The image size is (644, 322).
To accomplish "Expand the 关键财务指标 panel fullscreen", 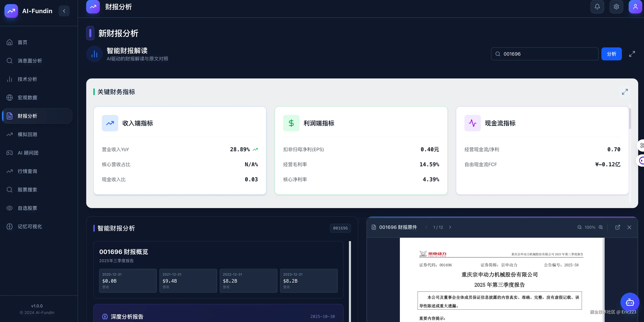I will pos(625,92).
